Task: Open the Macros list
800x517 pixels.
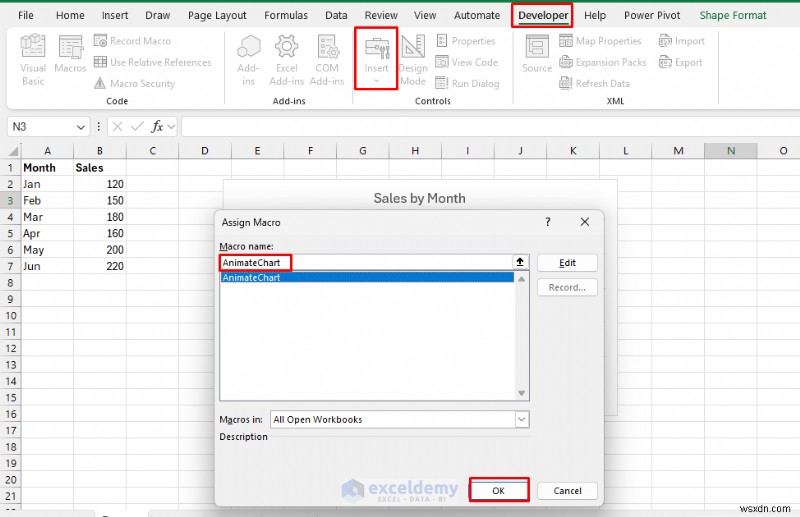Action: point(70,54)
